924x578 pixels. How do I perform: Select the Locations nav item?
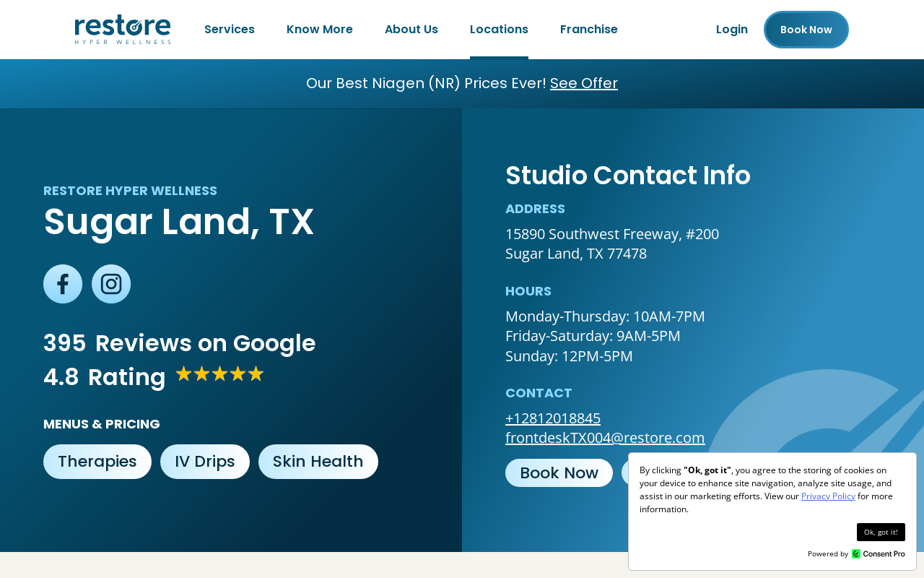(499, 30)
